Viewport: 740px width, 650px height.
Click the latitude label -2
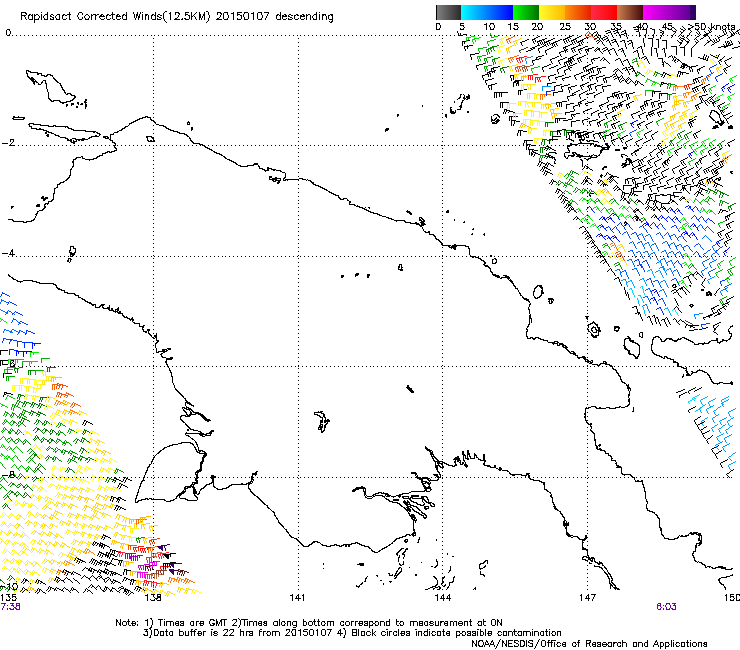pyautogui.click(x=8, y=143)
